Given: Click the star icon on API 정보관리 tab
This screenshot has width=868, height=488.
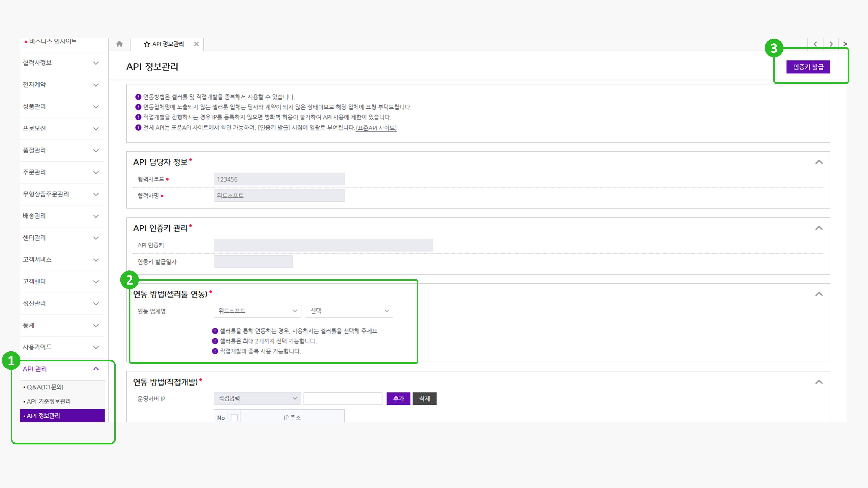Looking at the screenshot, I should tap(146, 44).
